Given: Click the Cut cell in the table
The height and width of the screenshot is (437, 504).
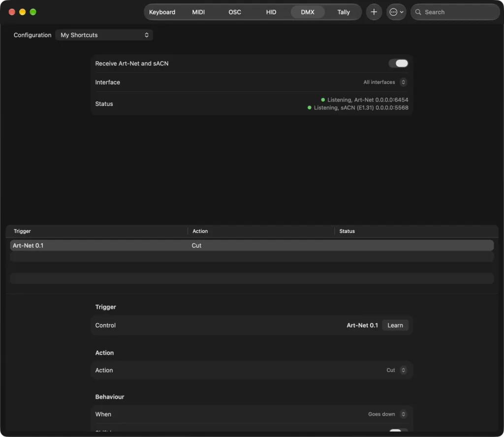Looking at the screenshot, I should (196, 245).
